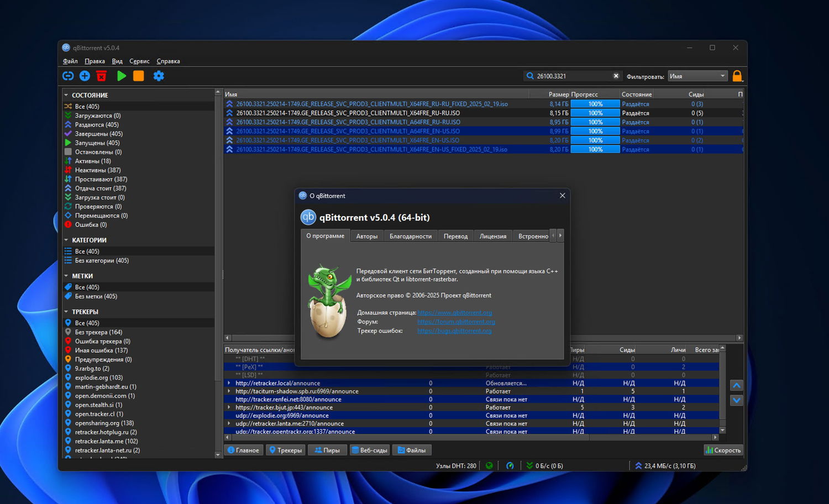Collapse the СОСТОЯНИЕ sidebar section
This screenshot has height=504, width=829.
(x=66, y=95)
